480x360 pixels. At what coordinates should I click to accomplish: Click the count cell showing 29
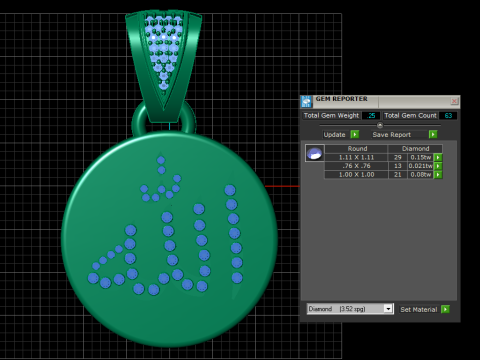[x=398, y=157]
